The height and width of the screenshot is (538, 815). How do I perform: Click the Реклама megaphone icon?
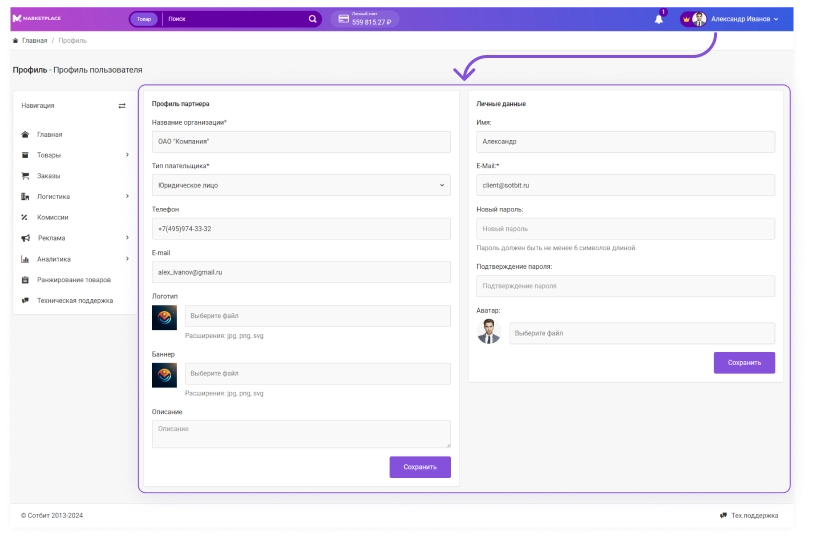[25, 238]
